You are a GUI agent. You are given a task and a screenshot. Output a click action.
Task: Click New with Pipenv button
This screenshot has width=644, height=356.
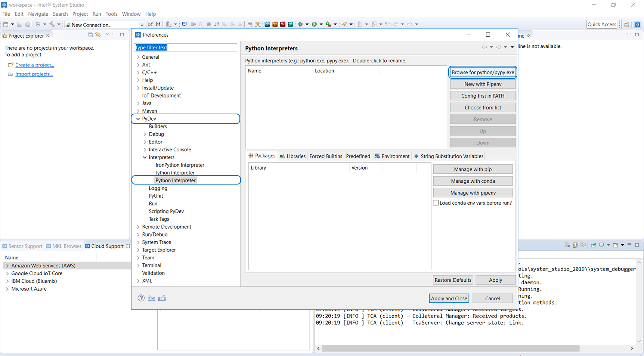coord(483,84)
